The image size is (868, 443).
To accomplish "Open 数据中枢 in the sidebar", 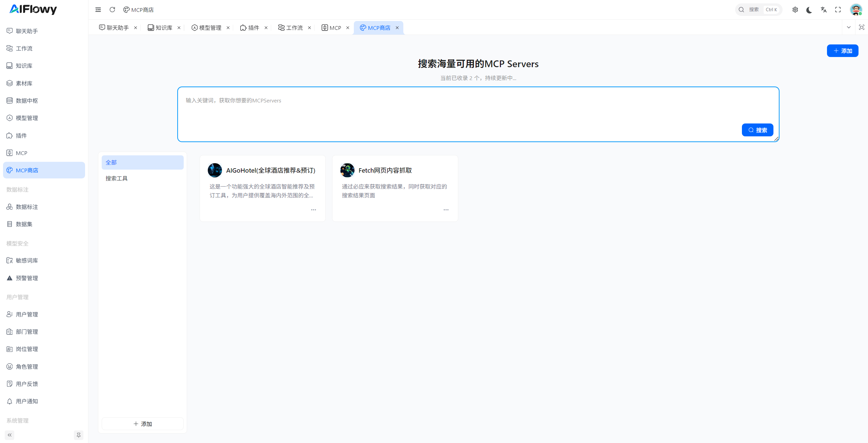I will pyautogui.click(x=27, y=100).
